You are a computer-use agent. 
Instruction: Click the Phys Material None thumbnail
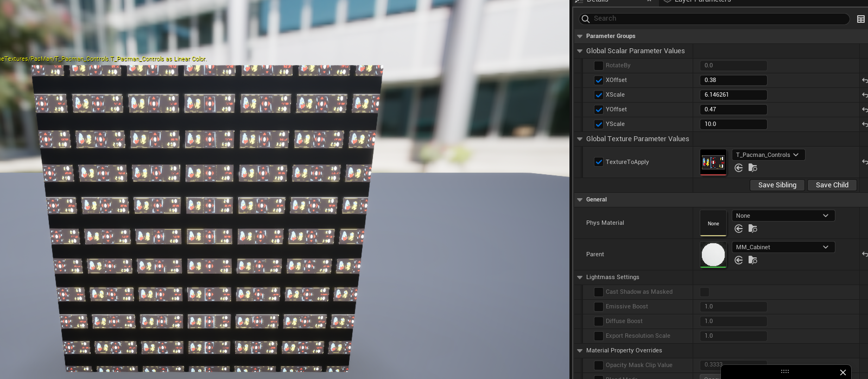(x=713, y=223)
